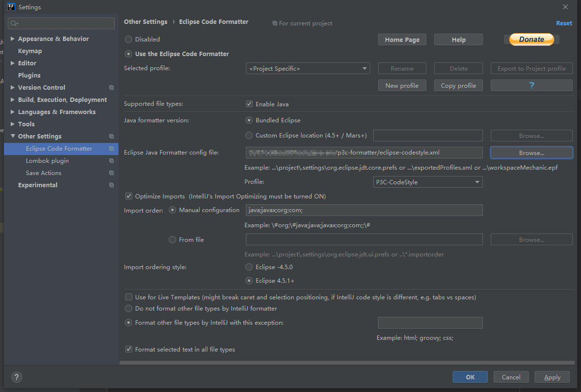Select From file import order option
The height and width of the screenshot is (392, 581).
pos(172,240)
